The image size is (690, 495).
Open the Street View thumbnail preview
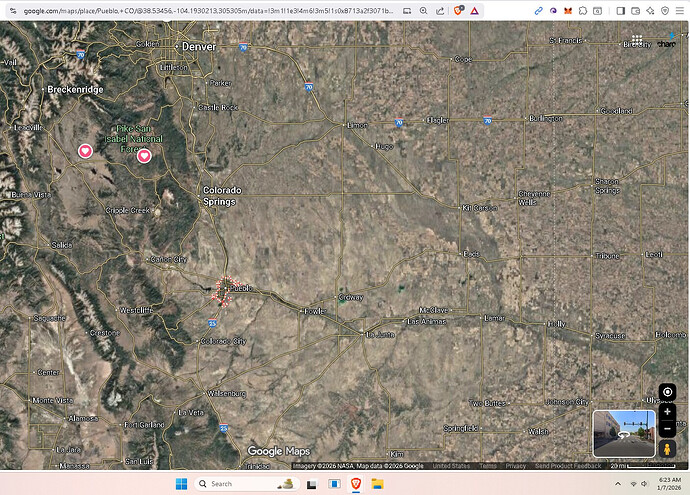[x=623, y=432]
